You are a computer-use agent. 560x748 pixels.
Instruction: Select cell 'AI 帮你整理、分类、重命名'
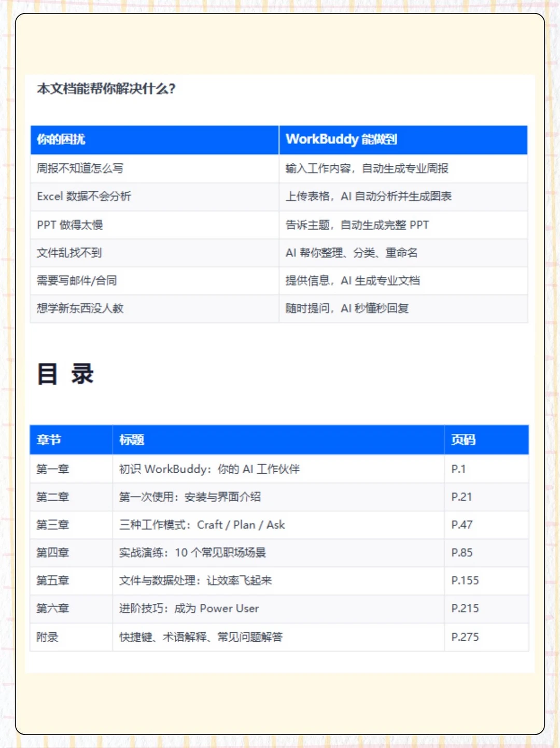pyautogui.click(x=403, y=252)
